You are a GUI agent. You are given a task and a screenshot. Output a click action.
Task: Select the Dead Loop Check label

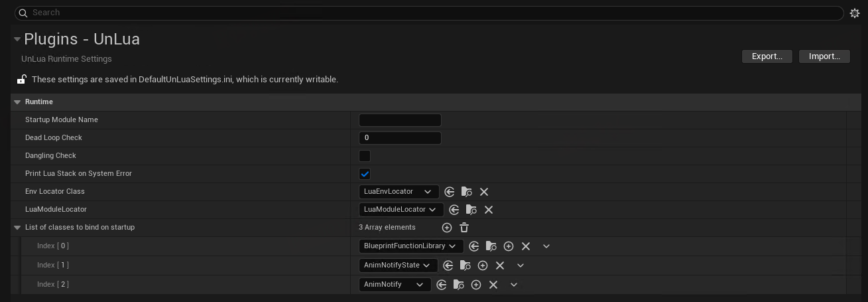point(54,138)
